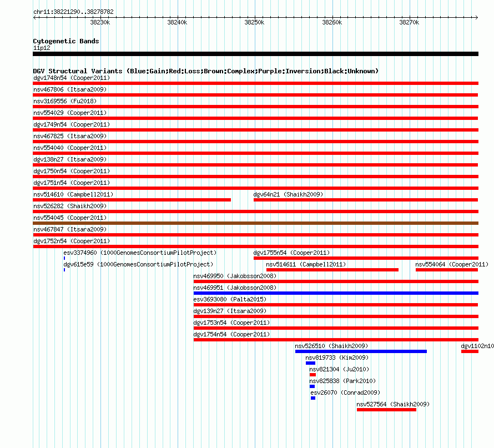Select the nsv467806 (Itsara2009) variant label
Screen dimensions: 494x448
pos(70,89)
